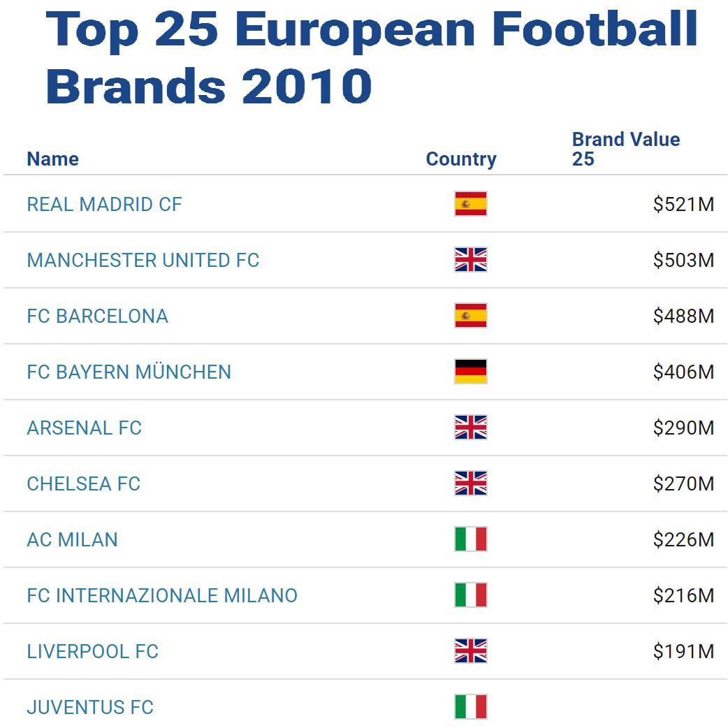Follow the FC BARCELONA link
Screen dimensions: 728x728
97,316
